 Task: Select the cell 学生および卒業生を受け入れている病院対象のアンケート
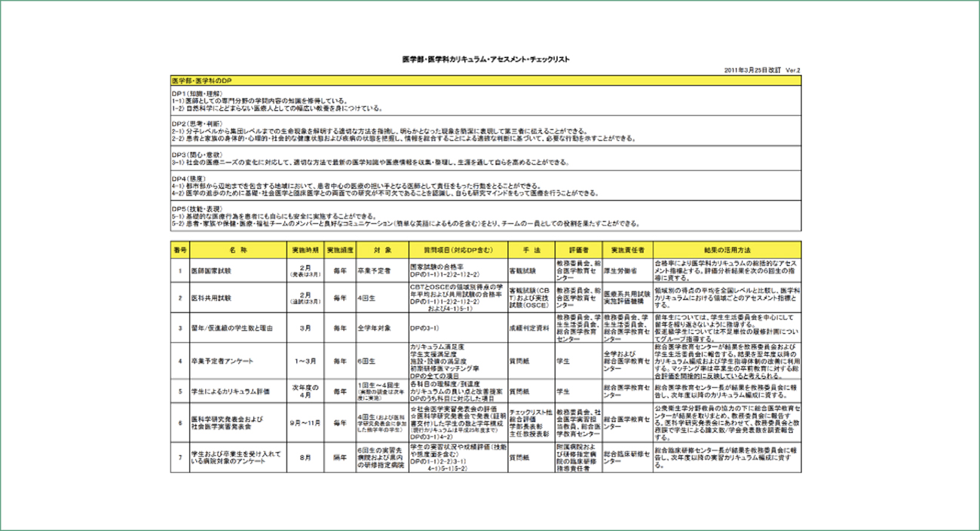pos(237,456)
